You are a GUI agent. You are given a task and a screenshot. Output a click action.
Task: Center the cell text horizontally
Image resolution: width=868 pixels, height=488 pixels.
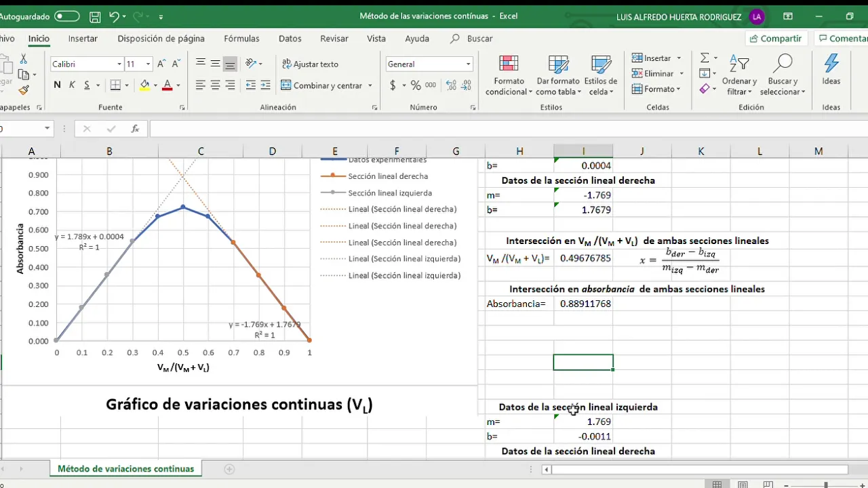tap(215, 85)
